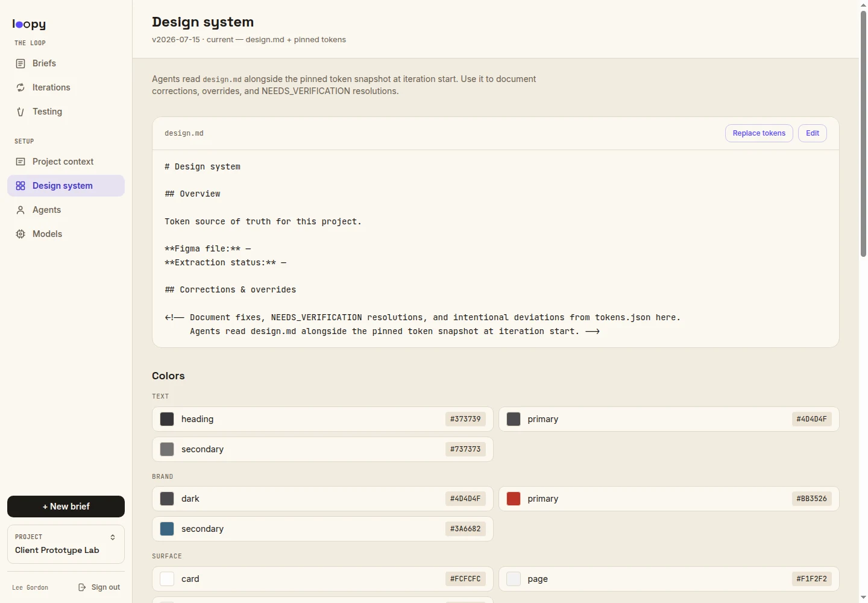Click the surface card color swatch

click(167, 579)
